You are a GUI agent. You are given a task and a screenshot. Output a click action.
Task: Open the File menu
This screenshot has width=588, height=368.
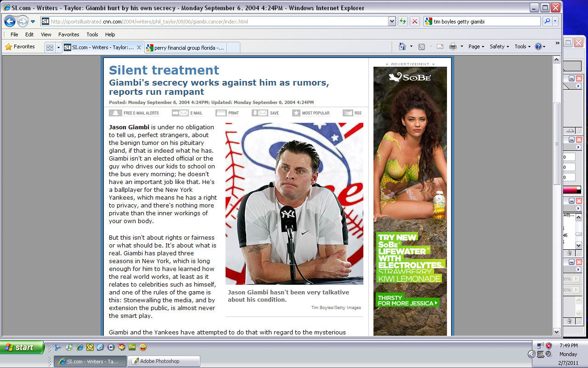(x=14, y=34)
